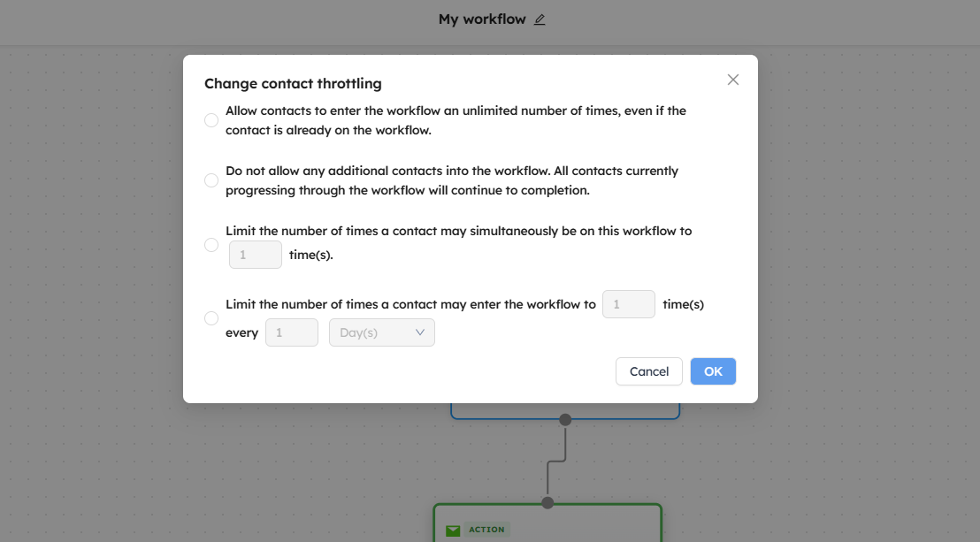
Task: Choose the 'Do not allow any additional contacts' radio
Action: pyautogui.click(x=211, y=180)
